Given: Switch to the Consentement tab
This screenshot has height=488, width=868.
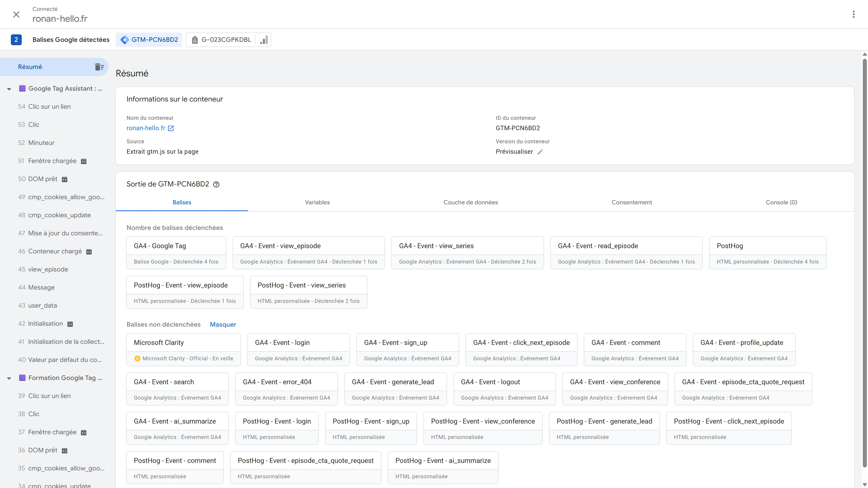Looking at the screenshot, I should (632, 202).
